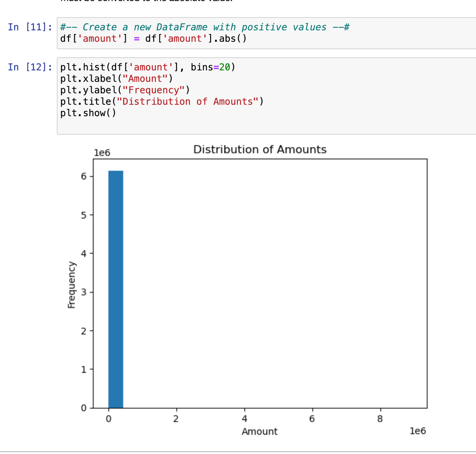Click the x-axis tick label 4
This screenshot has height=454, width=476.
coord(244,419)
